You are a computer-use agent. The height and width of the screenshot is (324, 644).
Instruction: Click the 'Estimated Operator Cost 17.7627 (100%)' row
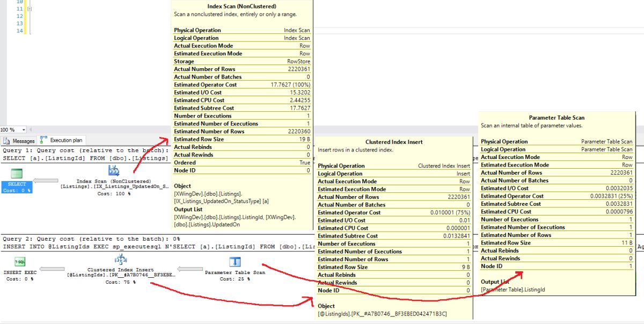pos(242,85)
